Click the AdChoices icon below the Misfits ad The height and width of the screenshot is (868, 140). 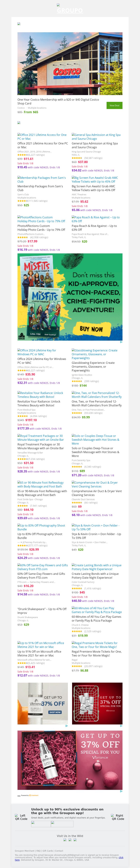(121, 342)
